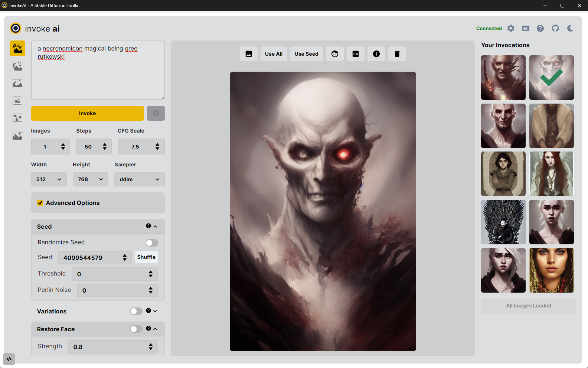Image resolution: width=588 pixels, height=368 pixels.
Task: Switch to dark mode with moon icon
Action: [570, 29]
